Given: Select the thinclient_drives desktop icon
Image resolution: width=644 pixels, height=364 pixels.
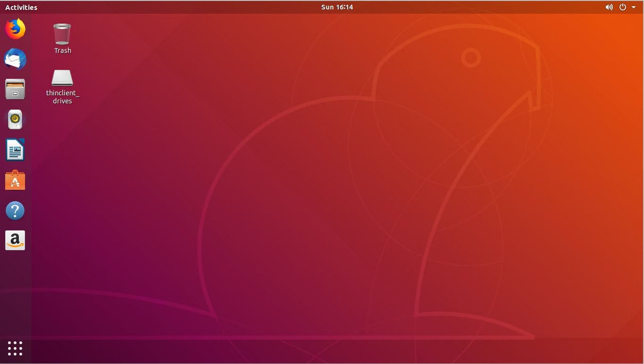Looking at the screenshot, I should [62, 78].
